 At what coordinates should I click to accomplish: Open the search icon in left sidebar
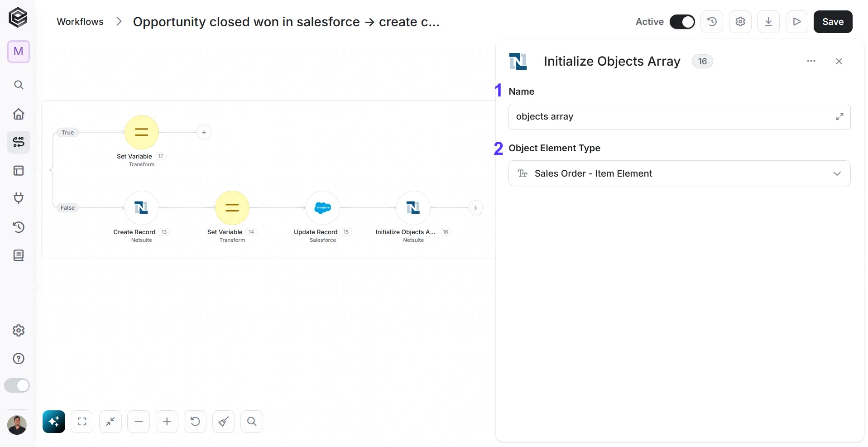coord(19,85)
